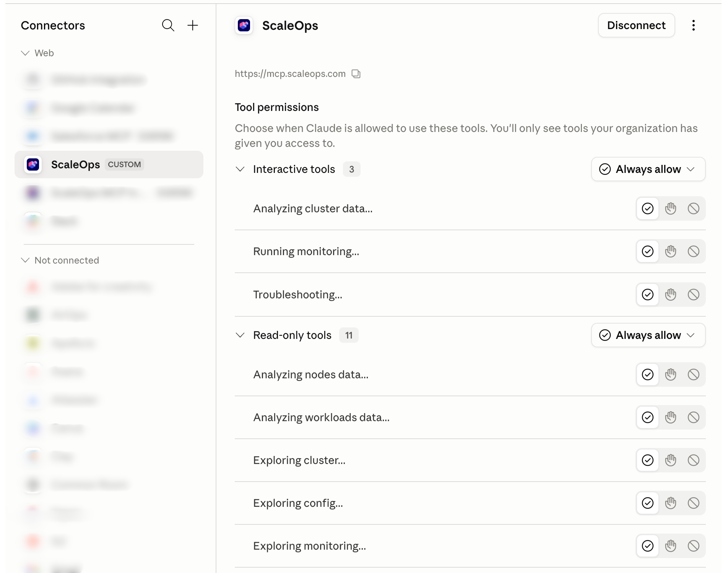Viewport: 728px width, 573px height.
Task: Collapse the Web connectors section
Action: point(25,53)
